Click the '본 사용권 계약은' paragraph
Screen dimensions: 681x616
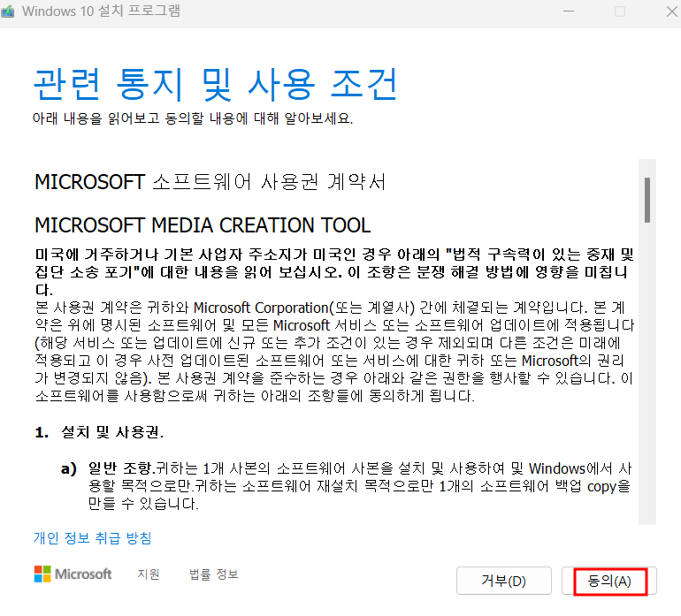point(334,352)
